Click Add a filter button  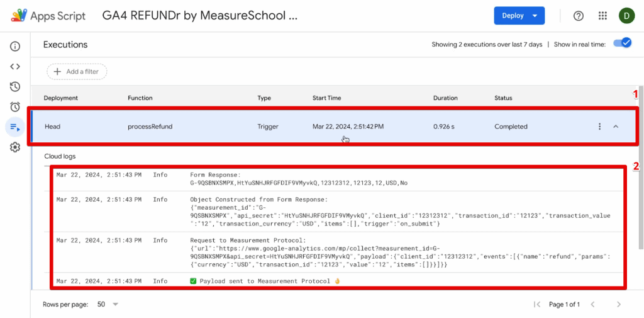77,72
